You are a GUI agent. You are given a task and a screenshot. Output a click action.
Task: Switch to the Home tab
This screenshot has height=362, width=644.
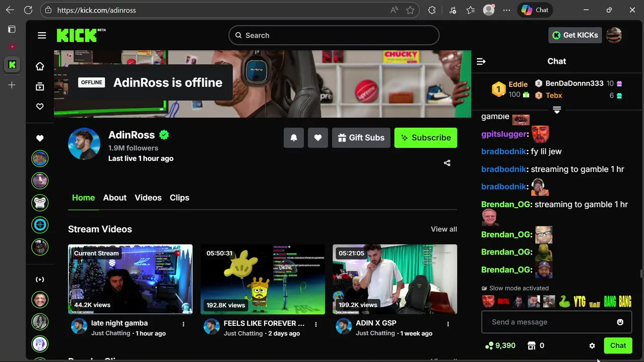point(84,198)
